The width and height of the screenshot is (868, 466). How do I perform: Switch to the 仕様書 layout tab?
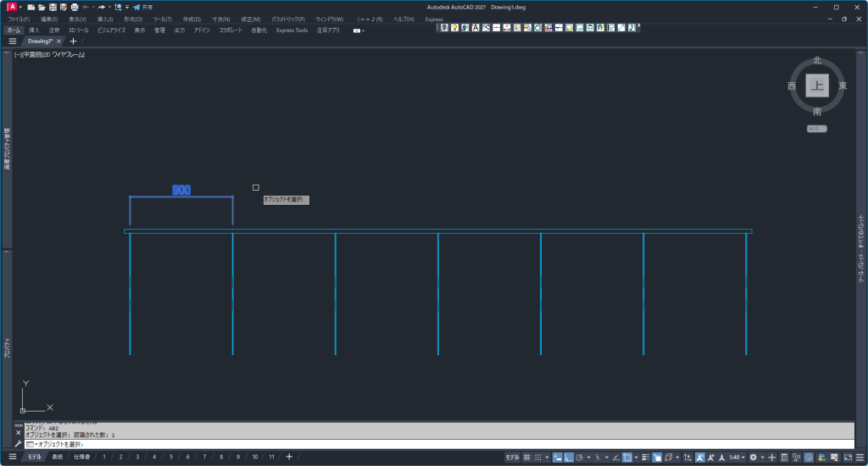pos(81,457)
